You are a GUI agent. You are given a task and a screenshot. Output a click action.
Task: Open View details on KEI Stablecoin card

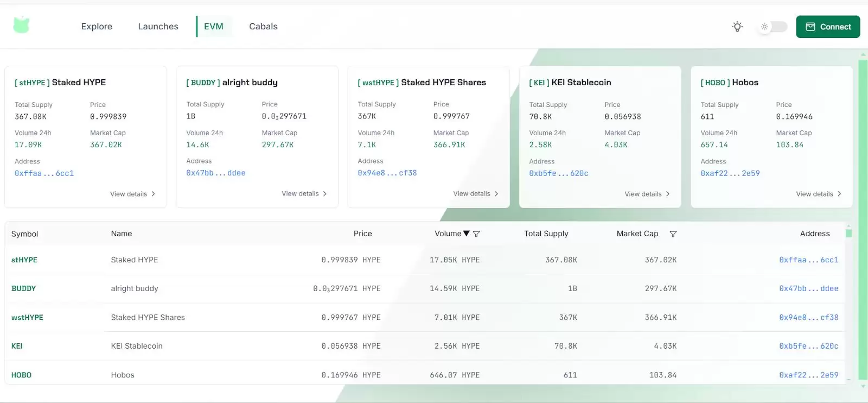[x=647, y=194]
